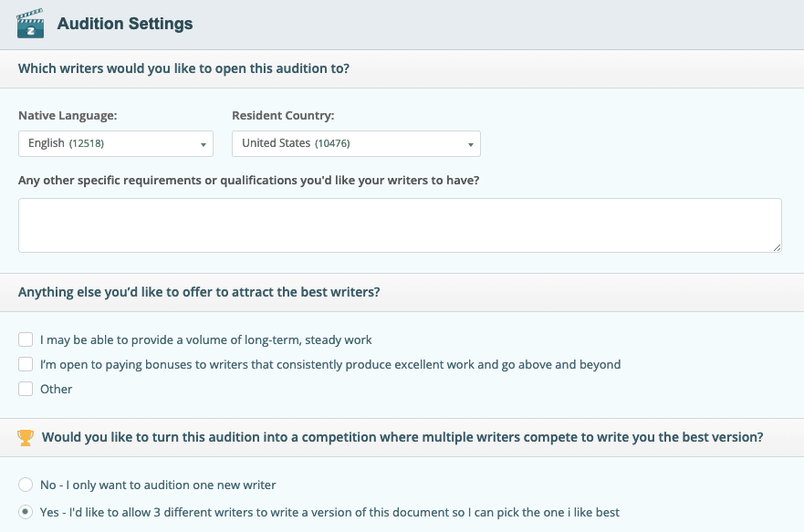Click the United States (10476) country value
Image resolution: width=804 pixels, height=532 pixels.
point(296,143)
